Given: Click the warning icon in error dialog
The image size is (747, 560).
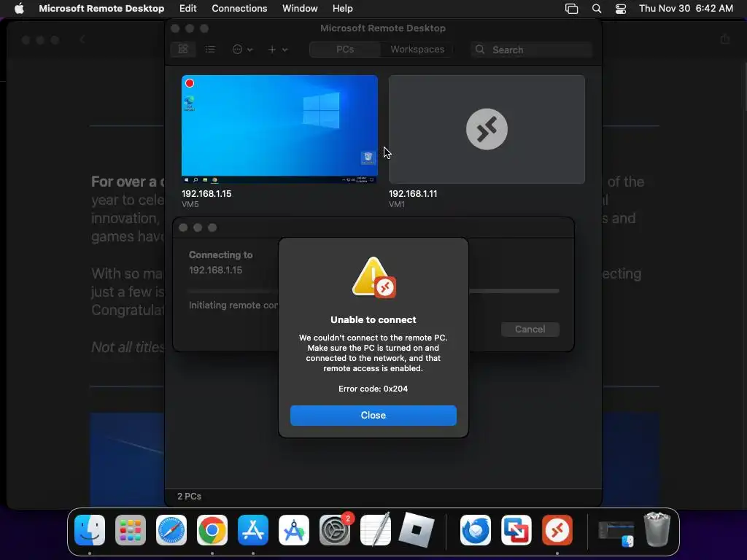Looking at the screenshot, I should tap(373, 278).
